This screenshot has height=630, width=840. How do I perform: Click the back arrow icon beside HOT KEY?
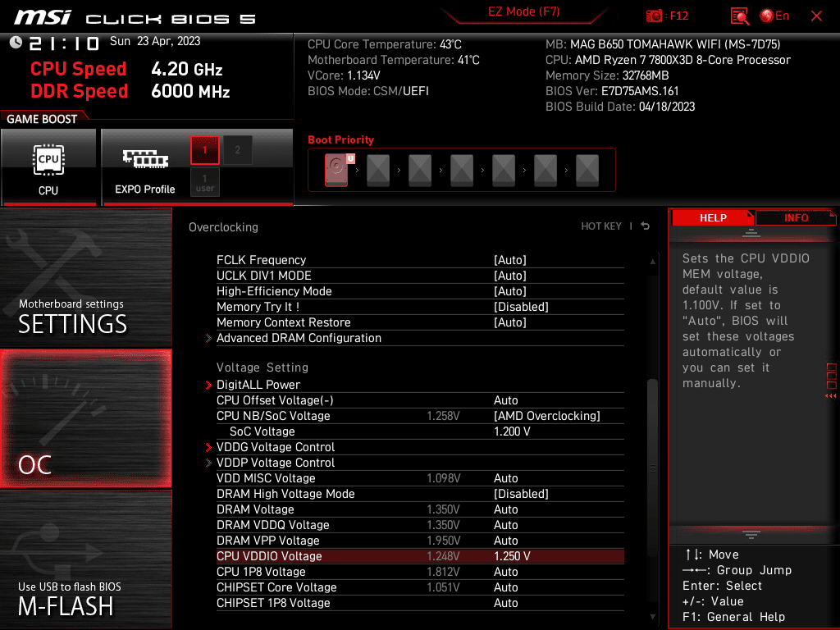tap(646, 226)
